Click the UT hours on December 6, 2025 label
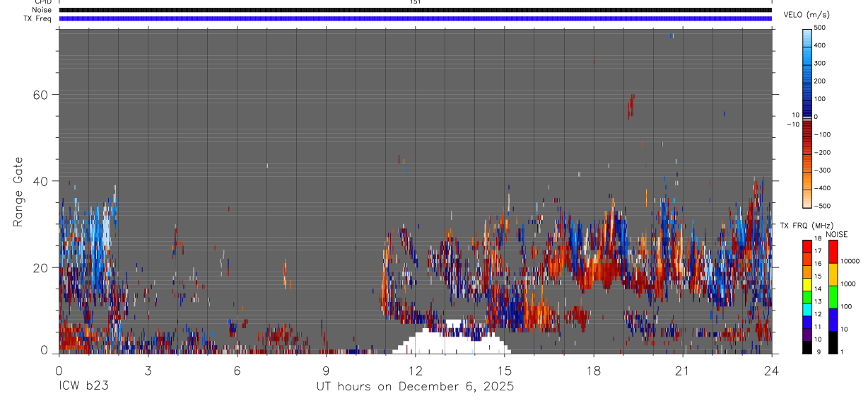This screenshot has height=401, width=868. click(415, 387)
